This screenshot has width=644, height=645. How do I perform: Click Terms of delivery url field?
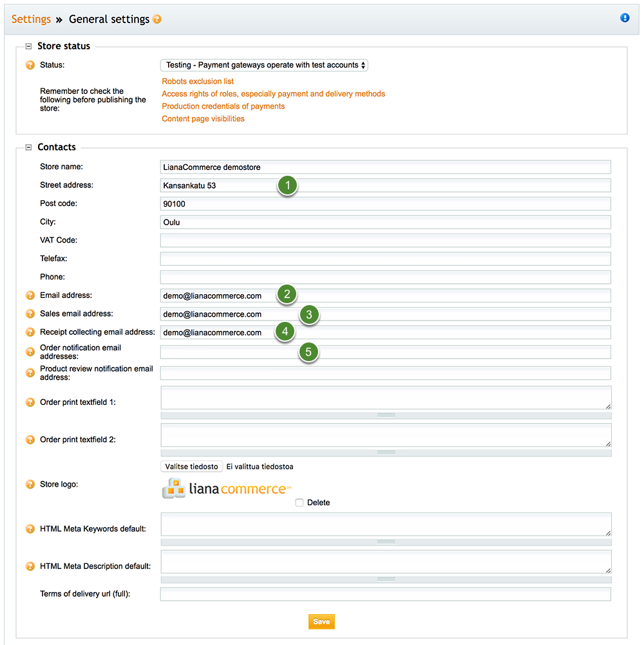pyautogui.click(x=386, y=594)
